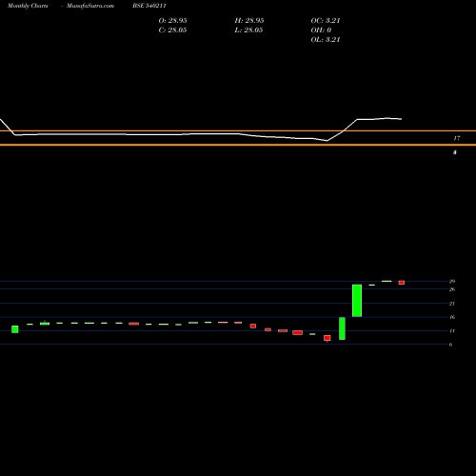The width and height of the screenshot is (476, 476).
Task: Click the tallest green candlestick
Action: (x=357, y=301)
